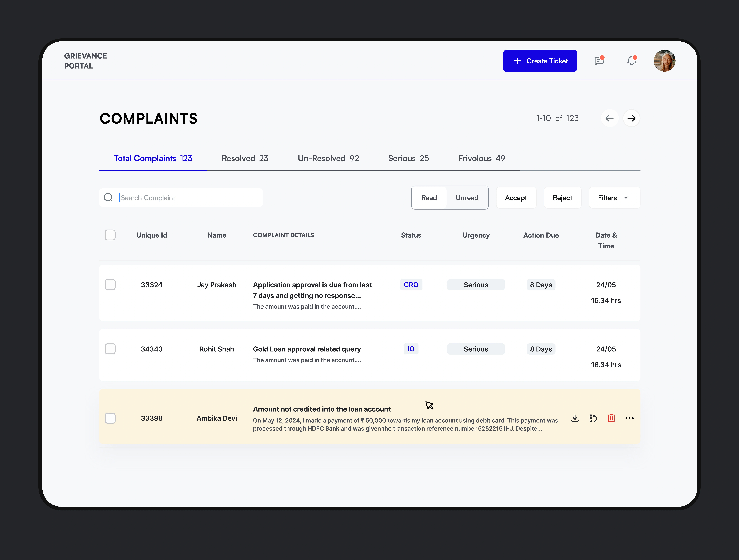739x560 pixels.
Task: Focus the Search Complaint field
Action: click(x=189, y=198)
